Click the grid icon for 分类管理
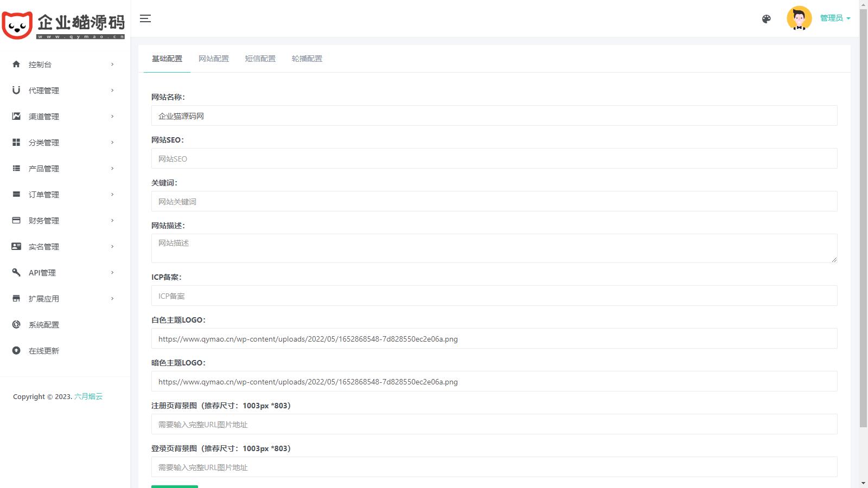868x488 pixels. [x=16, y=142]
